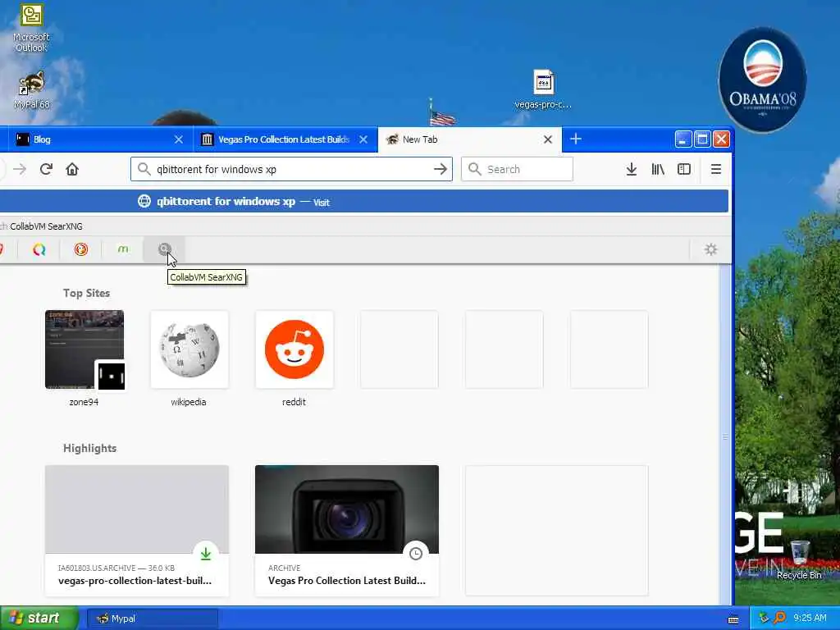Click the keyboard icon on the taskbar
Image resolution: width=840 pixels, height=630 pixels.
(x=733, y=620)
